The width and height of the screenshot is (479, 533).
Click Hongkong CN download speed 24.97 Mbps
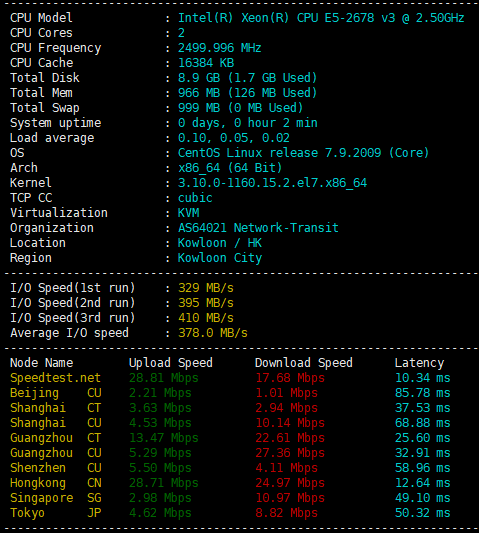pos(290,483)
